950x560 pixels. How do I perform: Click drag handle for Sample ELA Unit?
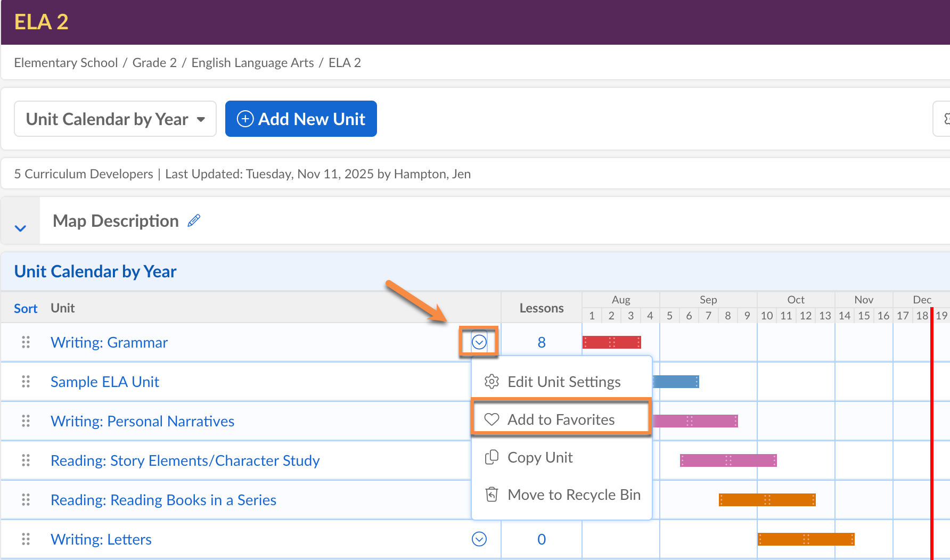pyautogui.click(x=26, y=382)
